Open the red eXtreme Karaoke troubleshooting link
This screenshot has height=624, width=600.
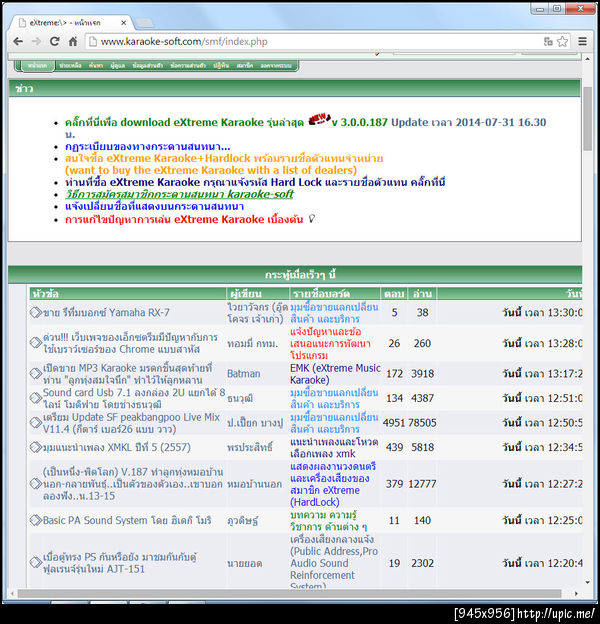pos(184,219)
